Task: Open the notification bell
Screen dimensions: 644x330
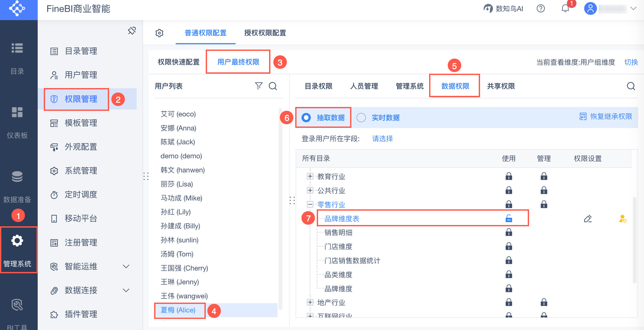Action: [565, 8]
